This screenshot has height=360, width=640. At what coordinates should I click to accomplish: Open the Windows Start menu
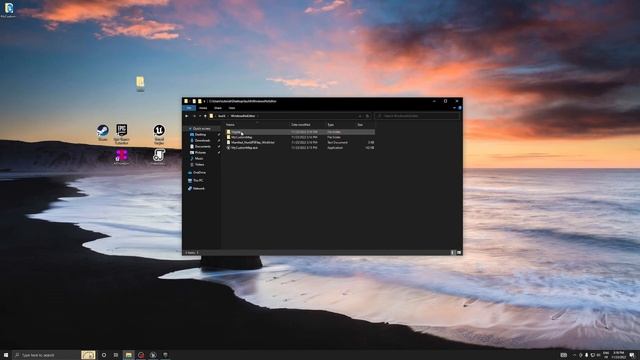(x=6, y=355)
